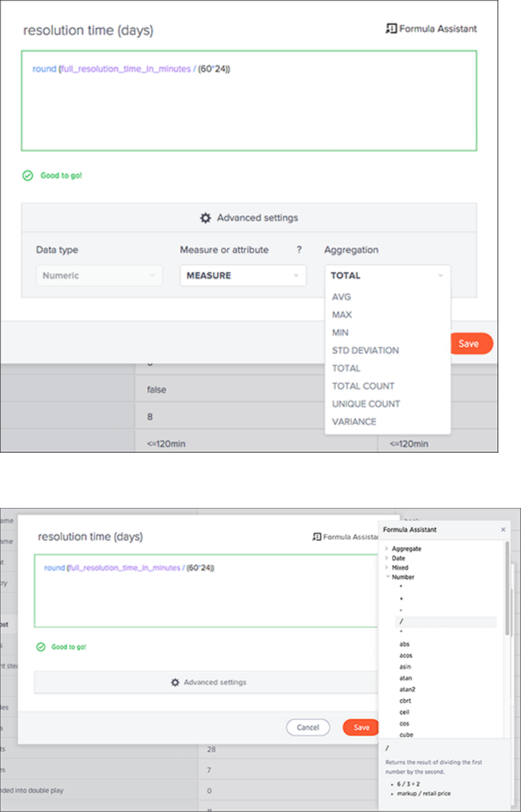Screen dimensions: 521x812
Task: Click Save in the top dialog
Action: pos(469,344)
